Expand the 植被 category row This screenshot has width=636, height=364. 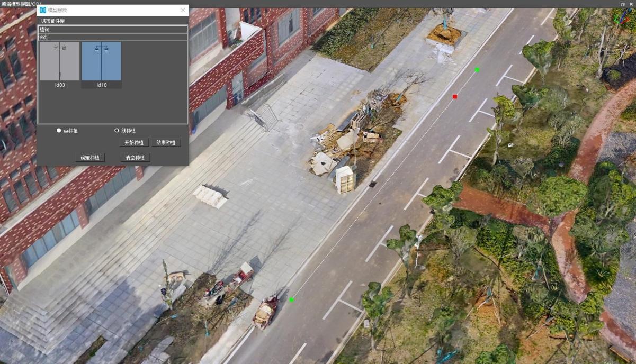pos(112,30)
